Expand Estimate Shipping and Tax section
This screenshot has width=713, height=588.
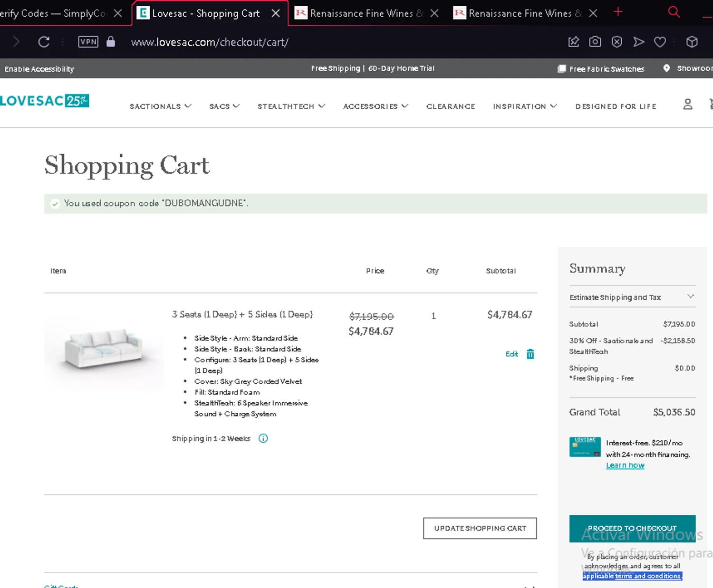pos(632,297)
